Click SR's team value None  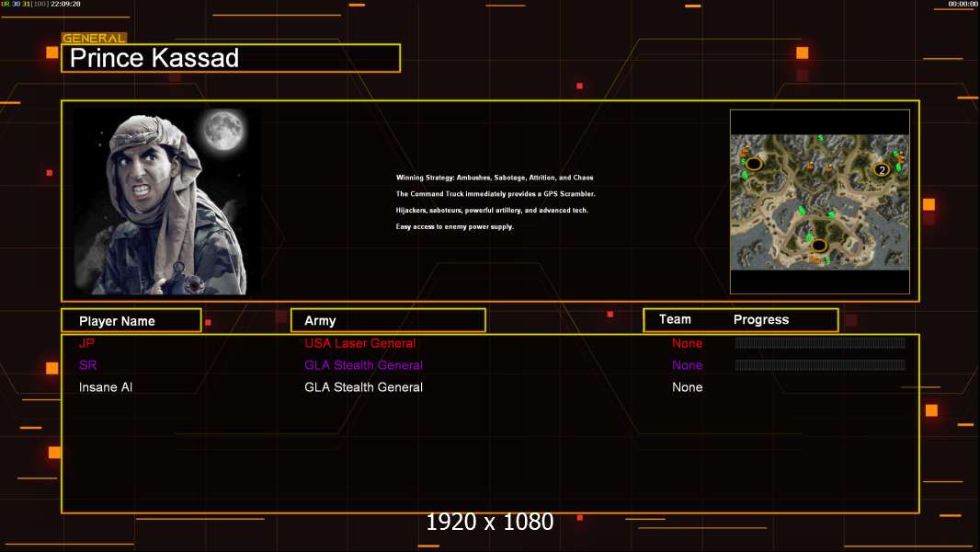[687, 365]
